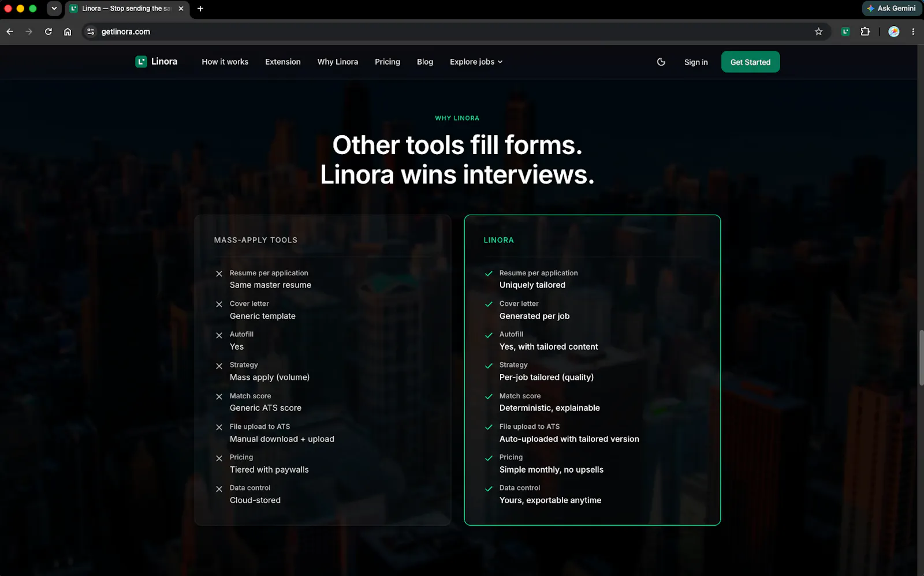Viewport: 924px width, 576px height.
Task: Click X icon beside Mass apply (volume)
Action: click(x=219, y=366)
